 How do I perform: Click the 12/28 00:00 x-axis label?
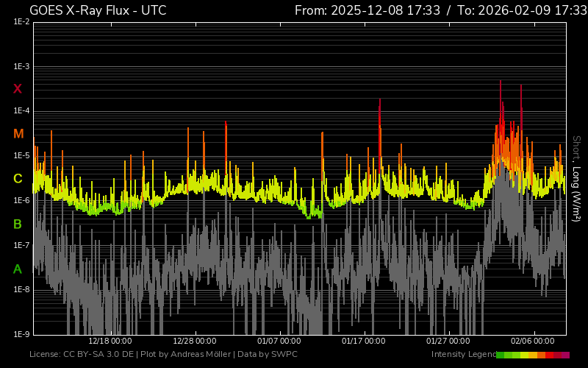coord(195,341)
